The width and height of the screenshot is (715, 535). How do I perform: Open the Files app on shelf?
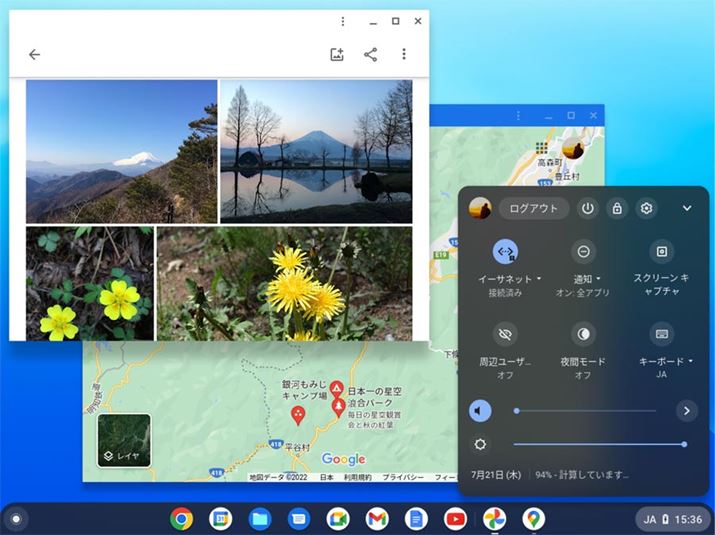[x=260, y=519]
